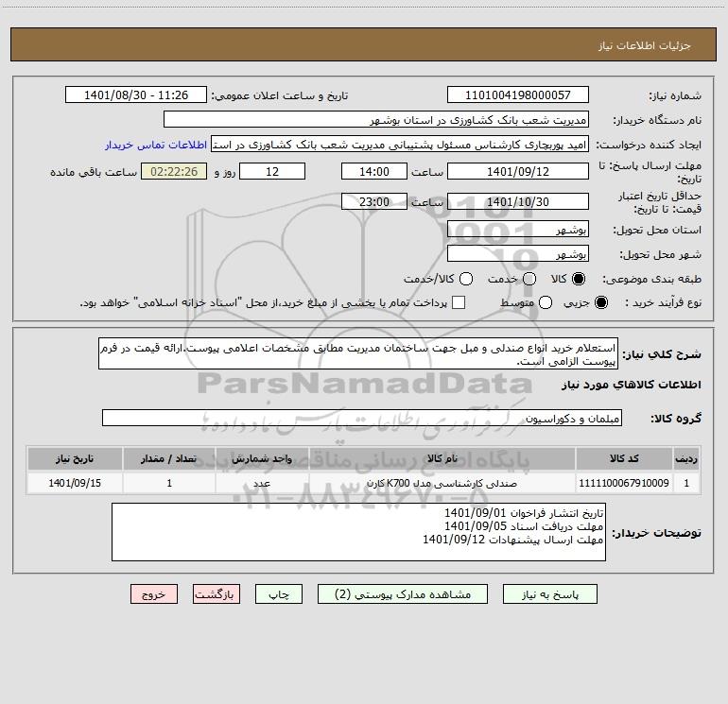The image size is (728, 704).
Task: Select the کالا radio button
Action: click(579, 279)
